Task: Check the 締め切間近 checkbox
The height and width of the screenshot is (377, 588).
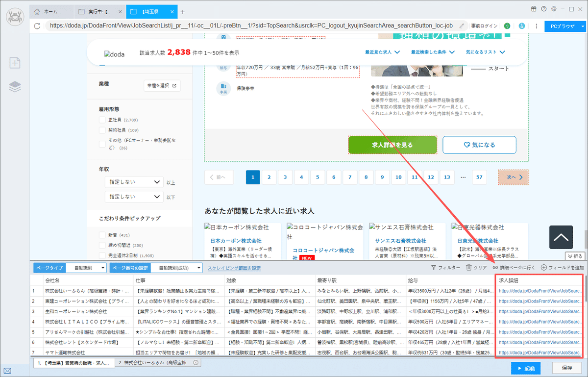Action: pyautogui.click(x=102, y=245)
